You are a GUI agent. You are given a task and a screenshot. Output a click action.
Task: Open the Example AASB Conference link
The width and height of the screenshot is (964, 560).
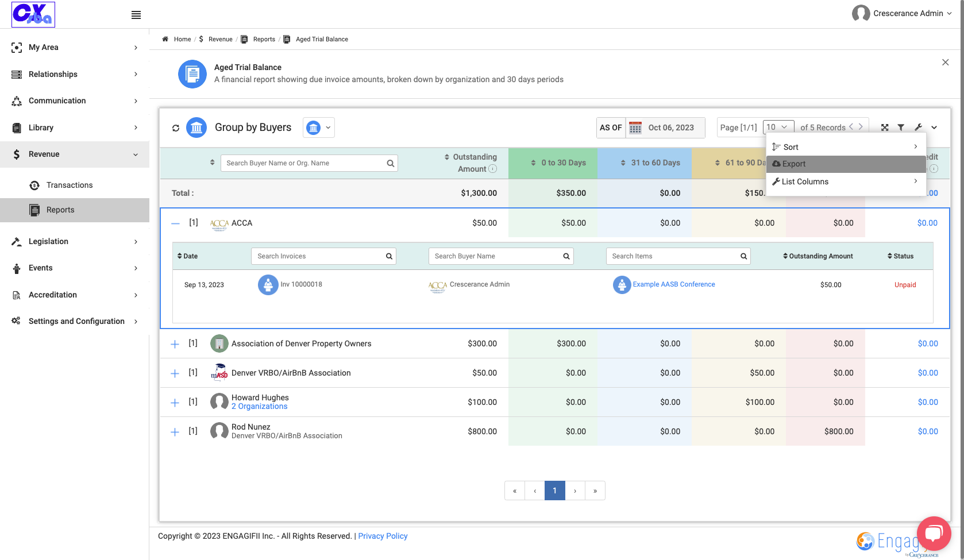pyautogui.click(x=674, y=284)
